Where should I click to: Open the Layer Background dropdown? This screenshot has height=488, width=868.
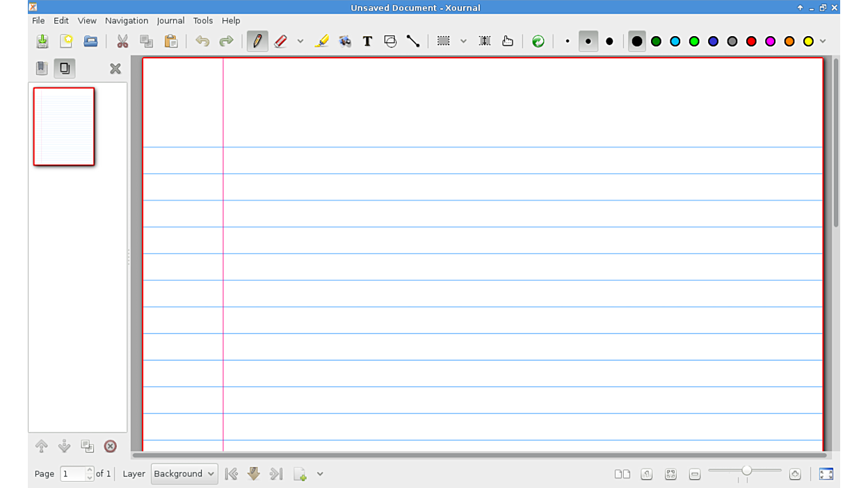coord(184,474)
